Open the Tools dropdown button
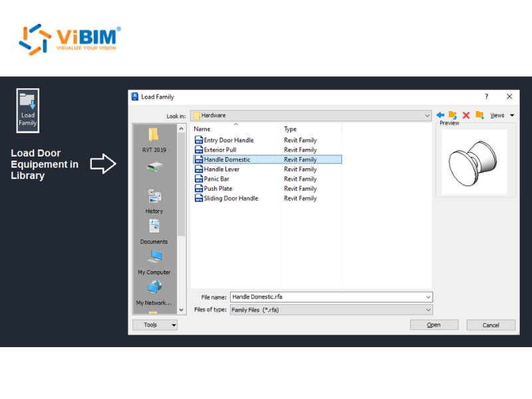Image resolution: width=532 pixels, height=399 pixels. (x=155, y=325)
